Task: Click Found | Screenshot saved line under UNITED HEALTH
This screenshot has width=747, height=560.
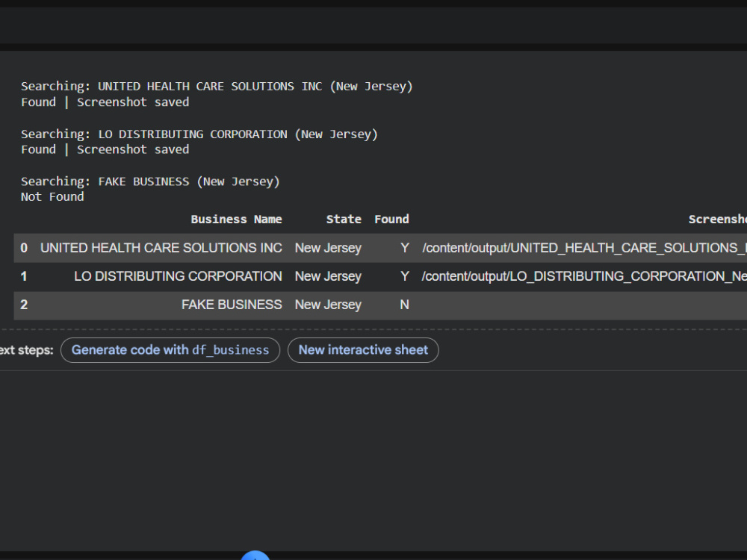Action: click(x=105, y=102)
